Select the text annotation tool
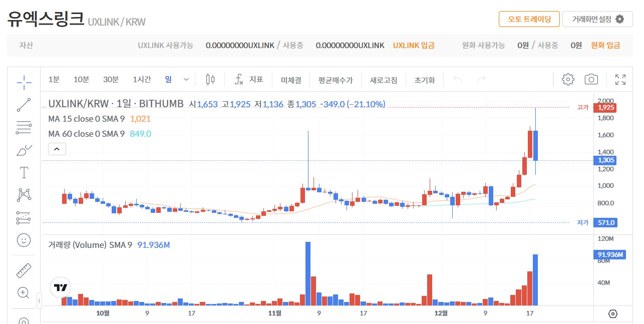The width and height of the screenshot is (644, 324). click(x=24, y=173)
